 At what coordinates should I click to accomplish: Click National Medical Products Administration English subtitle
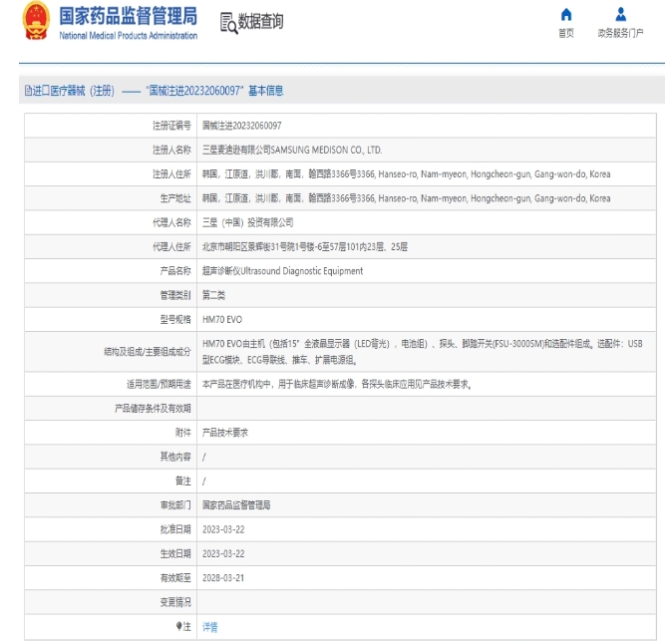click(128, 36)
